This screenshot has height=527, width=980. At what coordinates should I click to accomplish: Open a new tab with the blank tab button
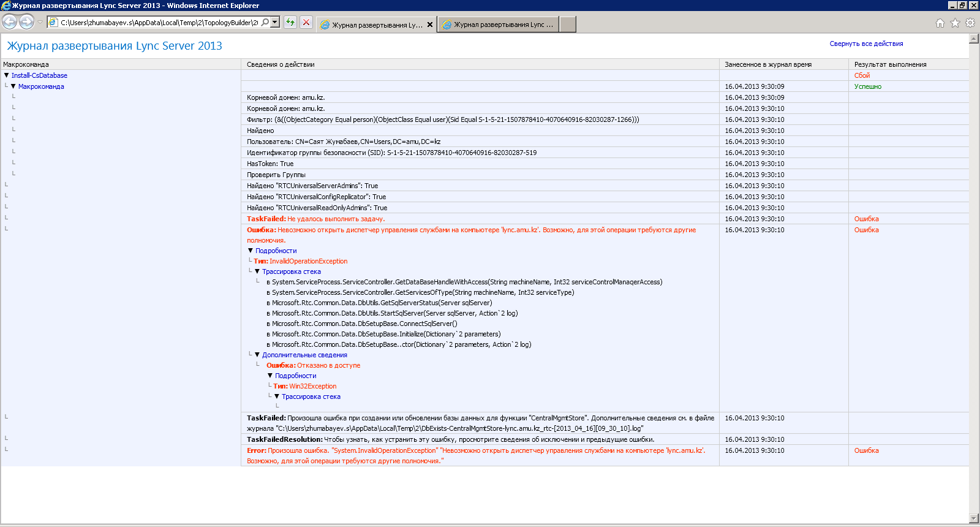568,25
